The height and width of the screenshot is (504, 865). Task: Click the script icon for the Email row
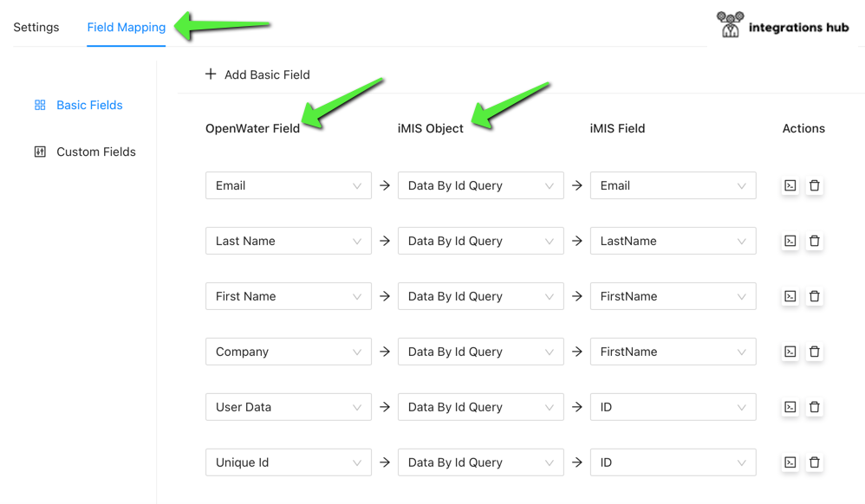790,185
